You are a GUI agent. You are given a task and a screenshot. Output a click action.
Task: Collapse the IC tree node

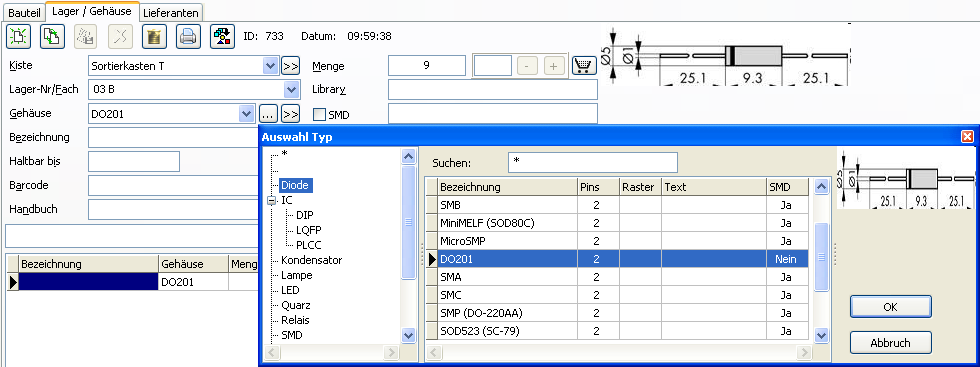click(271, 201)
